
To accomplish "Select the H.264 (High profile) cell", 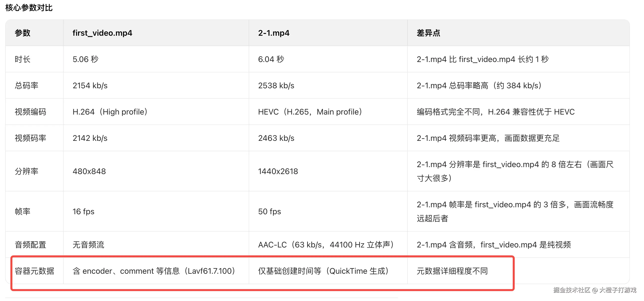I will [110, 112].
